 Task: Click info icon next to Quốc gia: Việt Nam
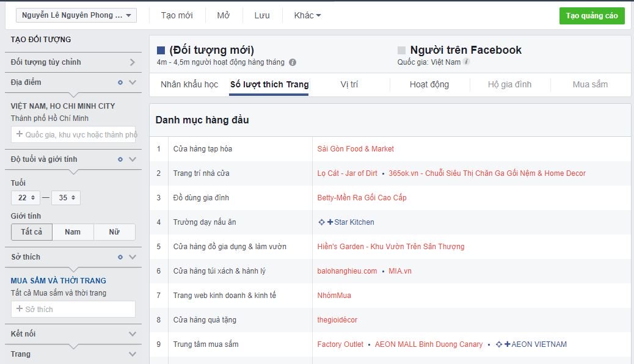tap(466, 62)
